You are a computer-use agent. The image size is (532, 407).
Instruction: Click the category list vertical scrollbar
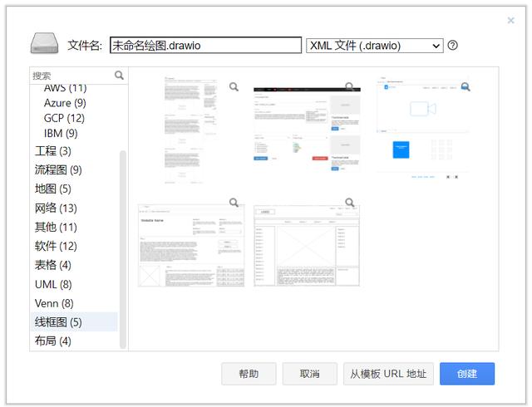click(124, 249)
